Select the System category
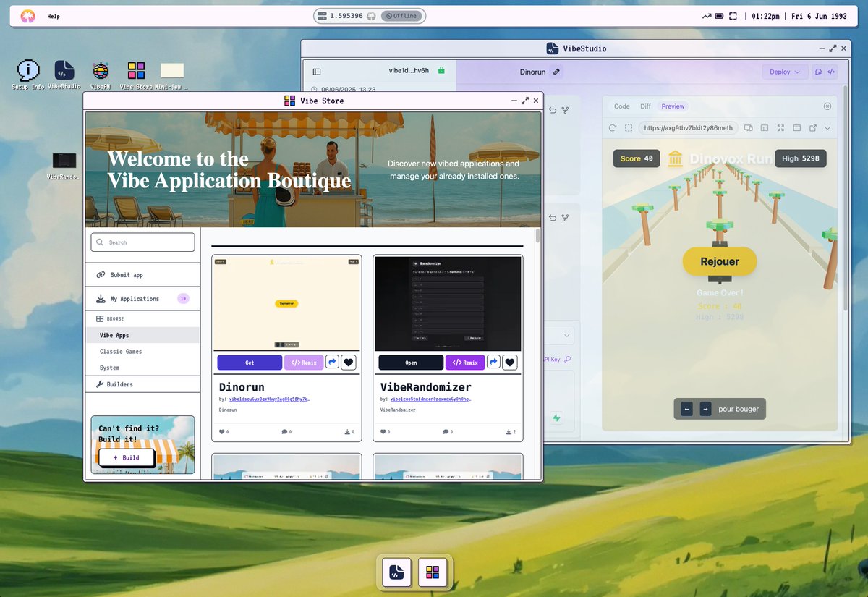Screen dimensions: 868x597 [x=142, y=368]
